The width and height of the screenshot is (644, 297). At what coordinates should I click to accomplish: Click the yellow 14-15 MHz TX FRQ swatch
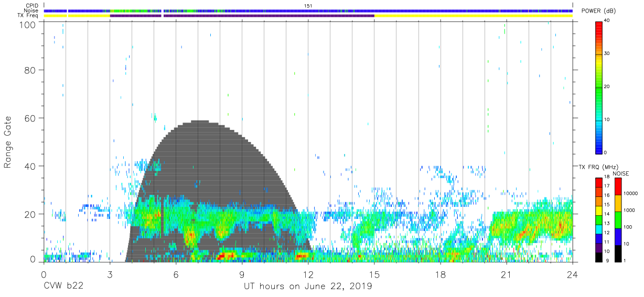598,210
